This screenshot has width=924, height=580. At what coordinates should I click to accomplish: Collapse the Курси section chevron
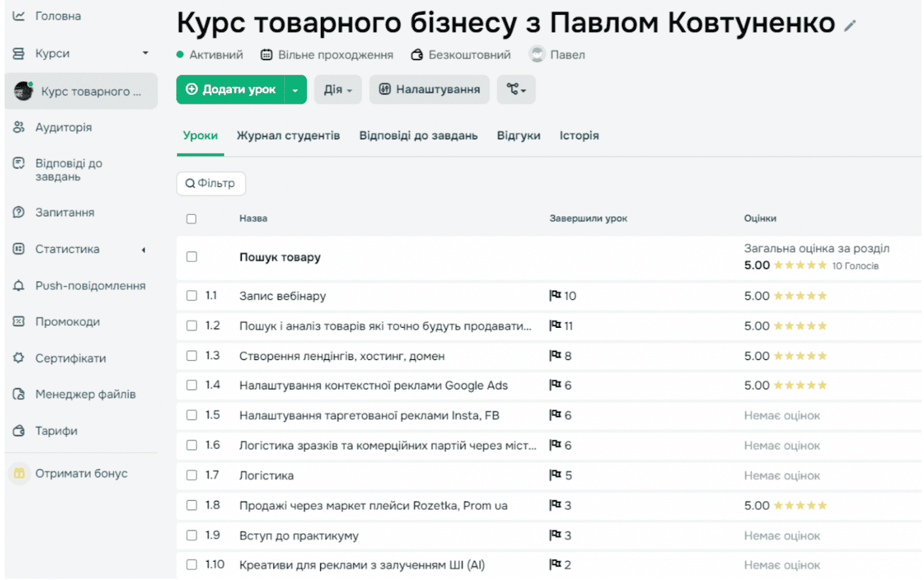(x=145, y=54)
